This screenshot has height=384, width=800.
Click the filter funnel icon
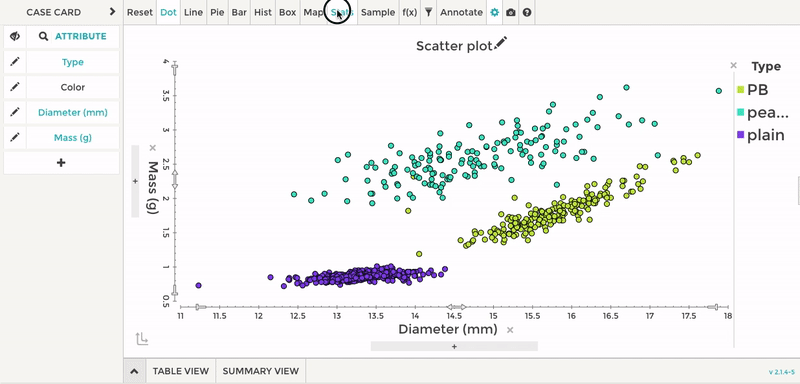coord(429,12)
